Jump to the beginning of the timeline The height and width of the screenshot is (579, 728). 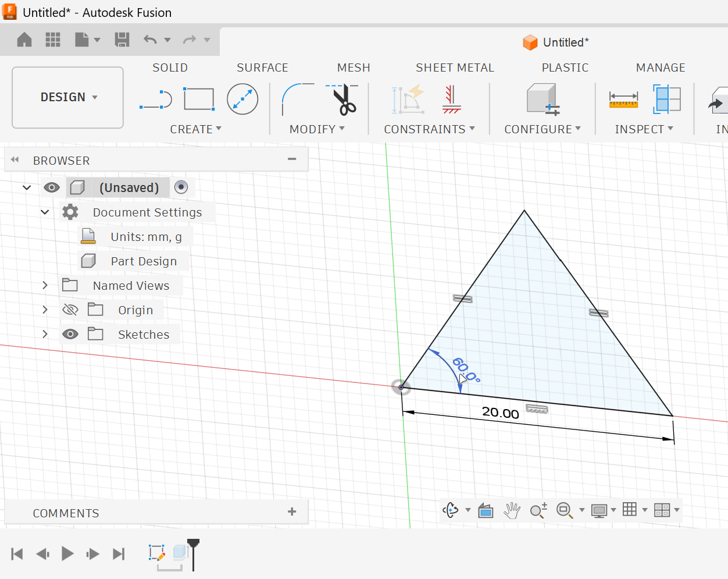(x=17, y=554)
